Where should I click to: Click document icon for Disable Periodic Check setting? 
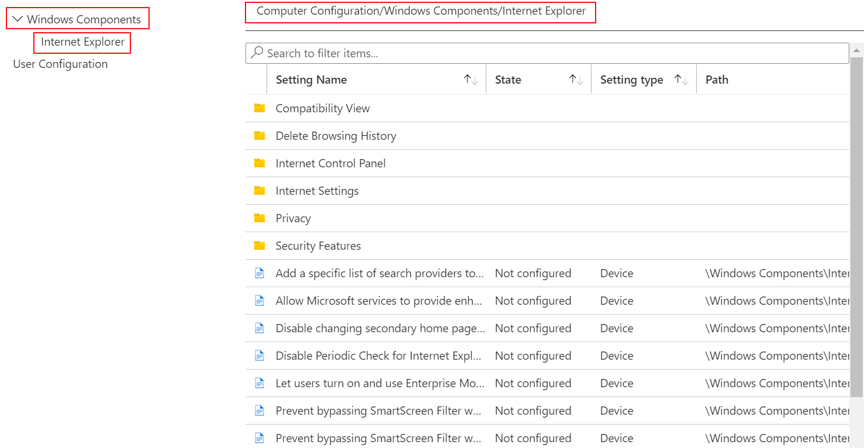coord(260,356)
